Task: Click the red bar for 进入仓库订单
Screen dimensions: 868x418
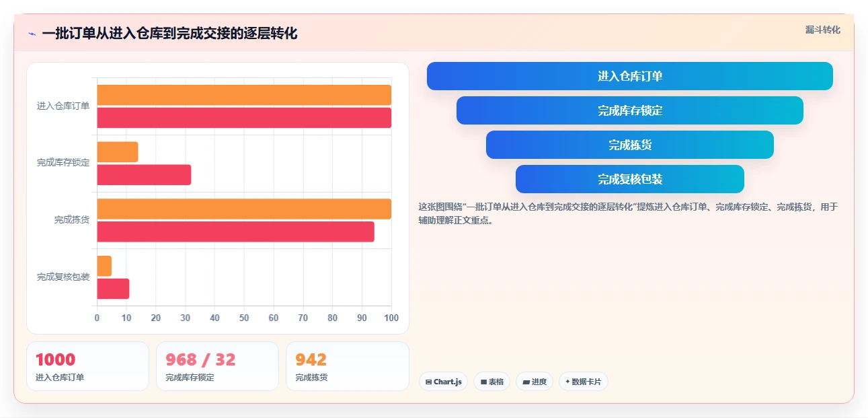Action: (244, 118)
